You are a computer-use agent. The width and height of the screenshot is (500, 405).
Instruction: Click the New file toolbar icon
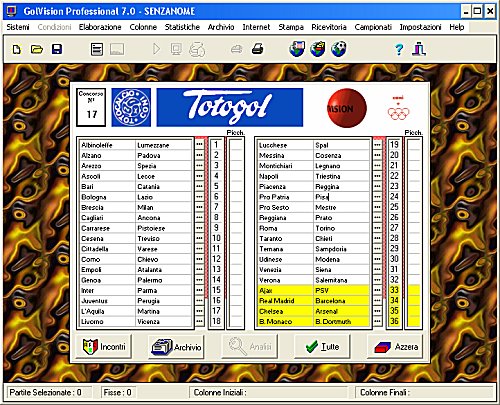pyautogui.click(x=17, y=50)
